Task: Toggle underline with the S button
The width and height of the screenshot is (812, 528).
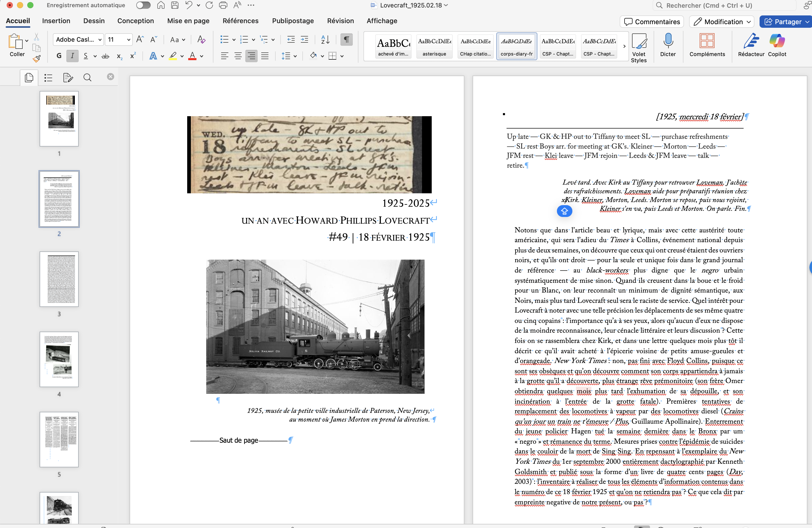Action: (86, 56)
